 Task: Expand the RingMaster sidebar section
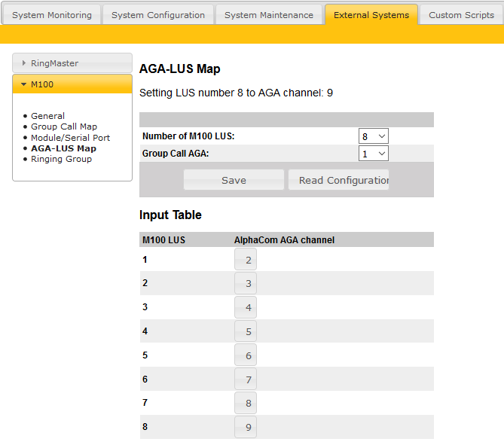(72, 63)
